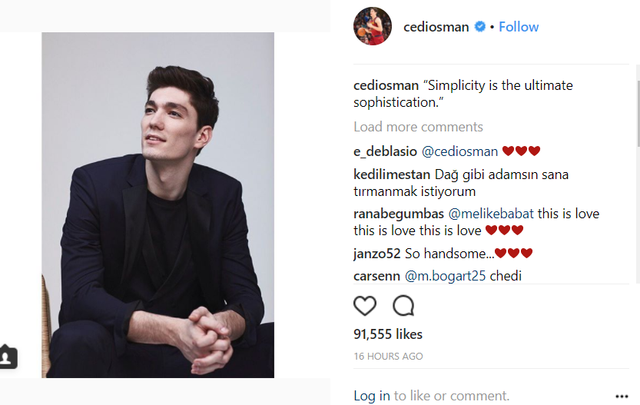The width and height of the screenshot is (640, 405).
Task: Click the main post photo
Action: 158,205
